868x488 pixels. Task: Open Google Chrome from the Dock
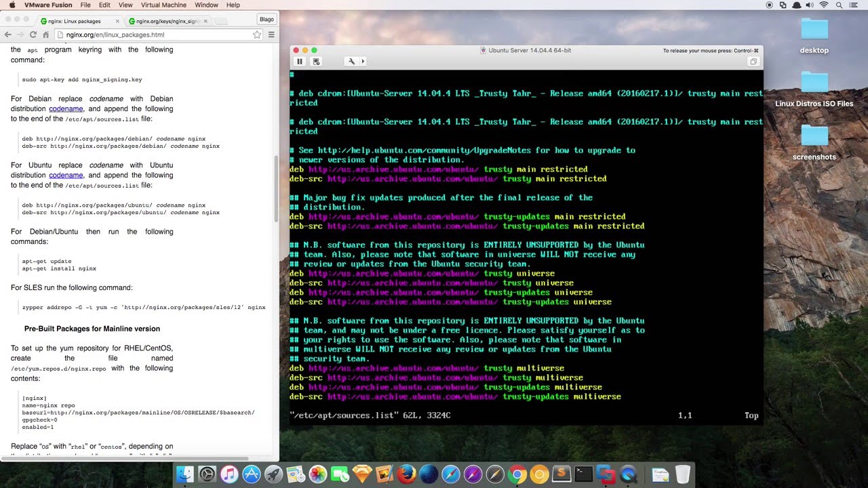(x=517, y=474)
